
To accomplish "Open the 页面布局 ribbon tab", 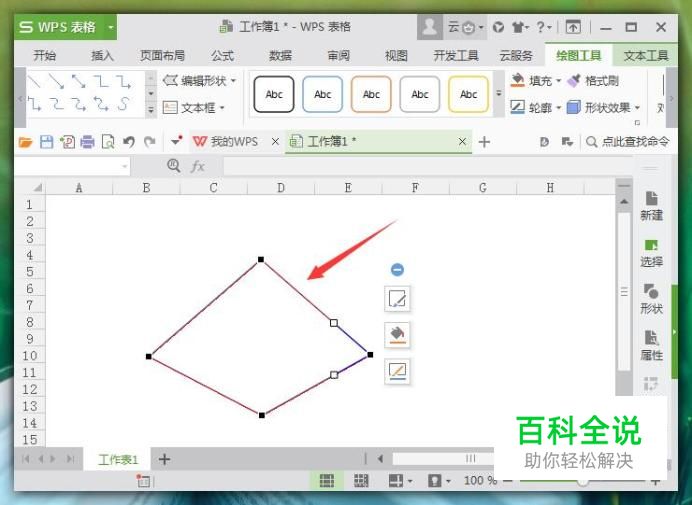I will (x=162, y=56).
